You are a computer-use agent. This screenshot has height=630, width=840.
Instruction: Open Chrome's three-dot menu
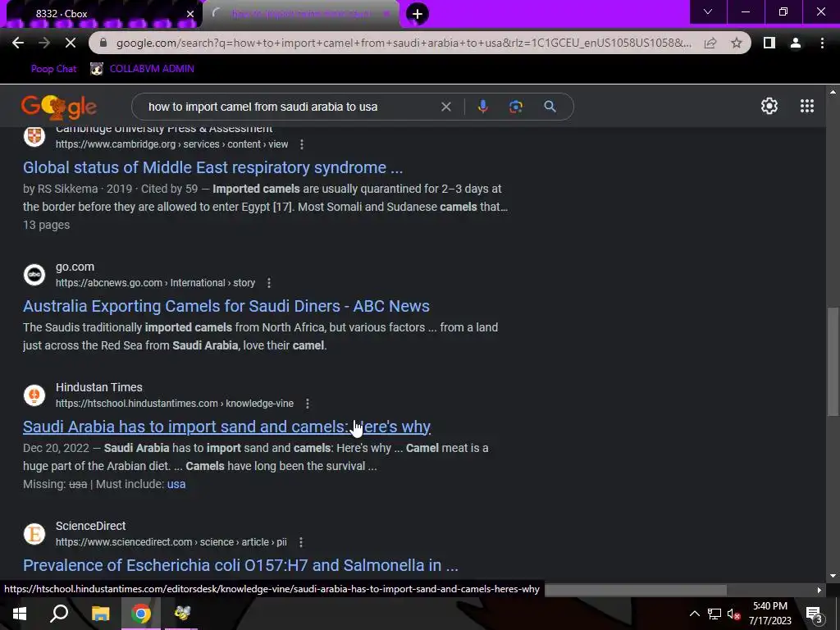coord(822,43)
